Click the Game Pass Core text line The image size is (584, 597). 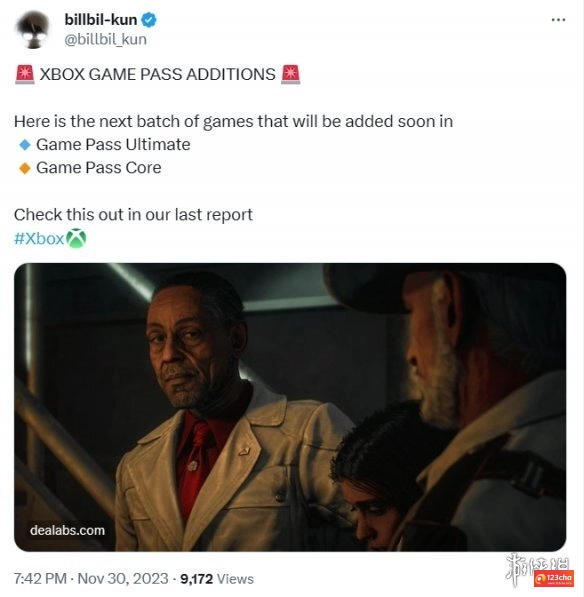click(99, 168)
